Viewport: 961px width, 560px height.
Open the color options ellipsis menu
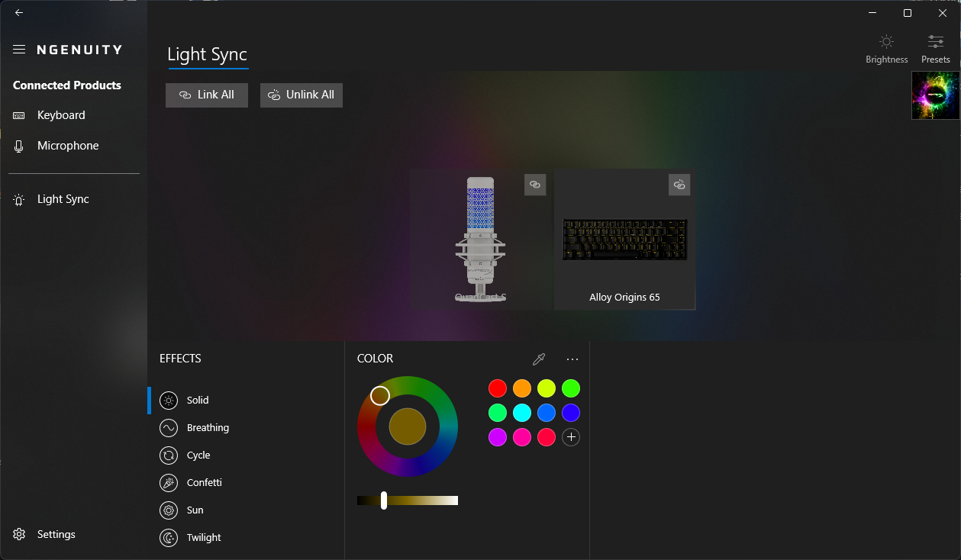pyautogui.click(x=572, y=359)
